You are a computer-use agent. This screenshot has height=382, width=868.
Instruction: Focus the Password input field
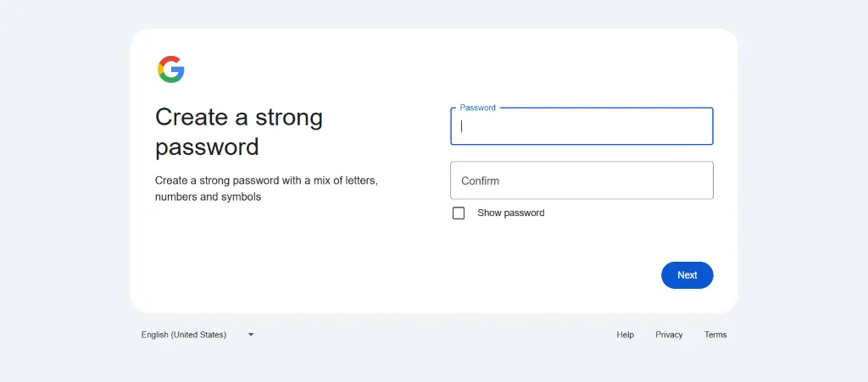click(581, 126)
